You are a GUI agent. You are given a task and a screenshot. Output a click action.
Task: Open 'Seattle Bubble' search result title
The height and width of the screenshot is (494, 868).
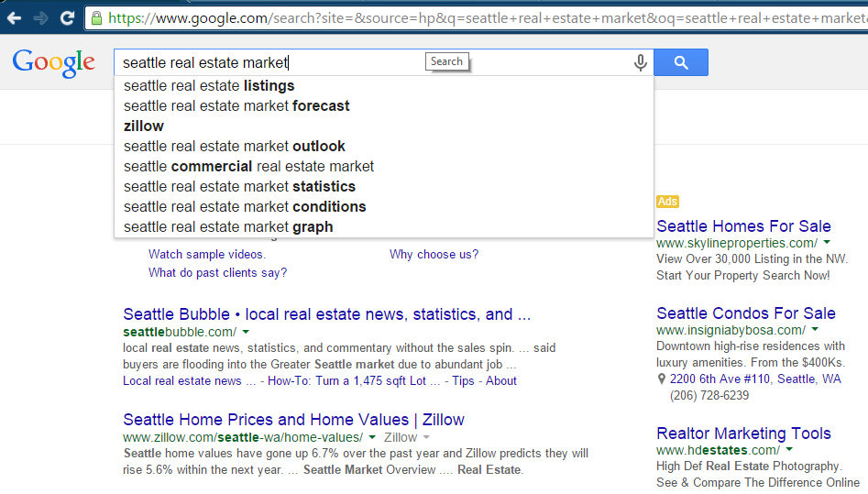[326, 314]
